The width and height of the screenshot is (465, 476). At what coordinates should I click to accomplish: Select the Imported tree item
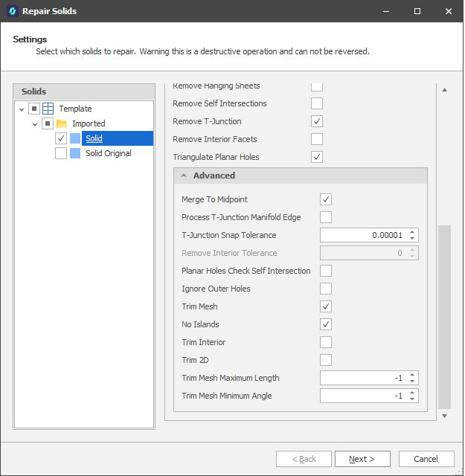click(89, 123)
